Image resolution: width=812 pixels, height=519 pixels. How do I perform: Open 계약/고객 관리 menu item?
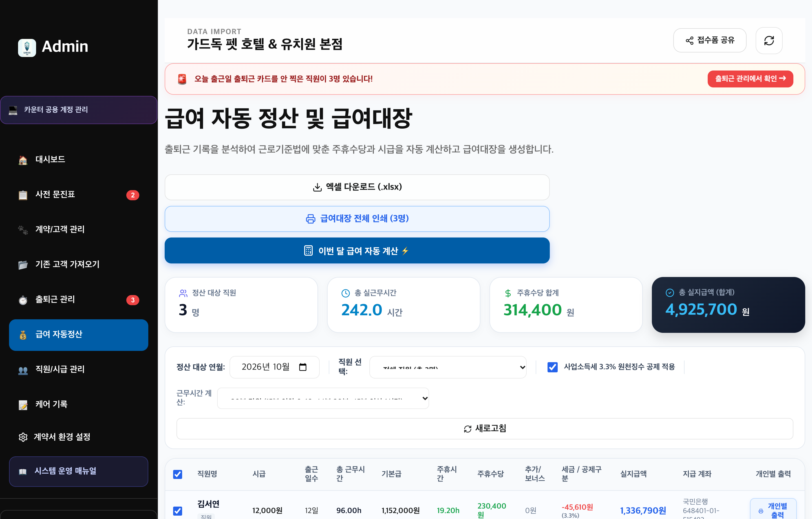pyautogui.click(x=79, y=230)
